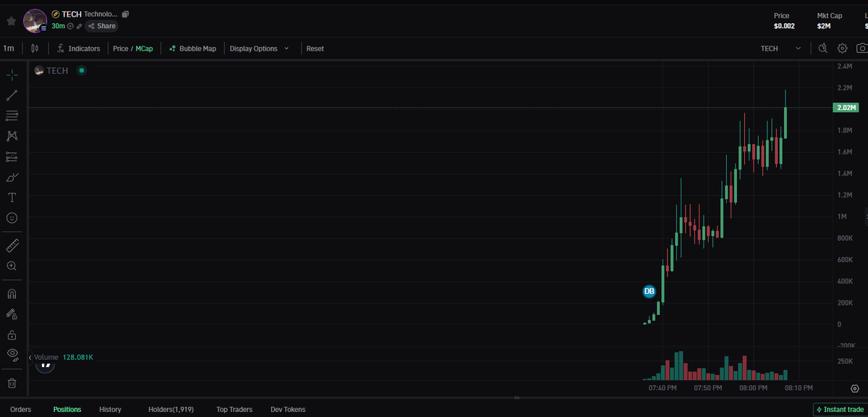Open the Indicators panel
The height and width of the screenshot is (417, 868).
(78, 49)
